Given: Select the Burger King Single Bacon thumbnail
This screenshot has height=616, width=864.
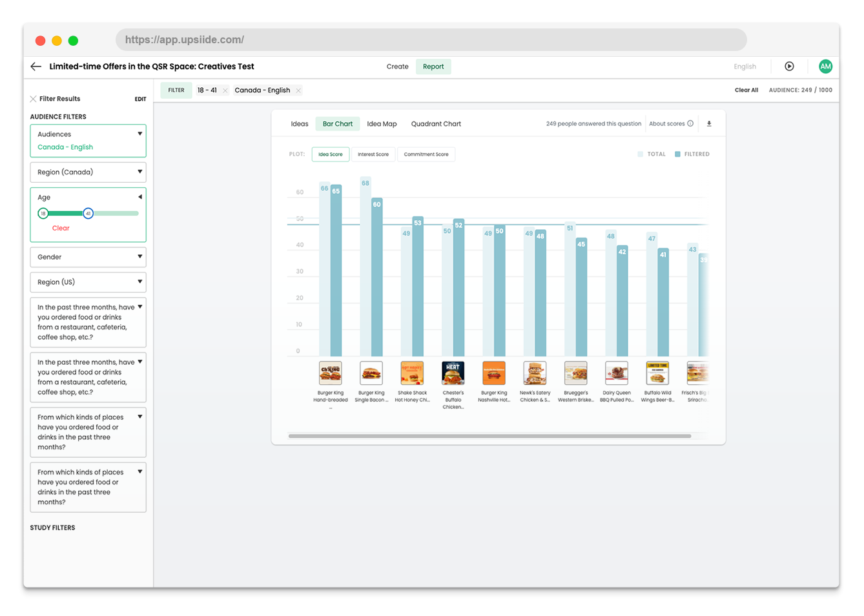Looking at the screenshot, I should pos(371,373).
